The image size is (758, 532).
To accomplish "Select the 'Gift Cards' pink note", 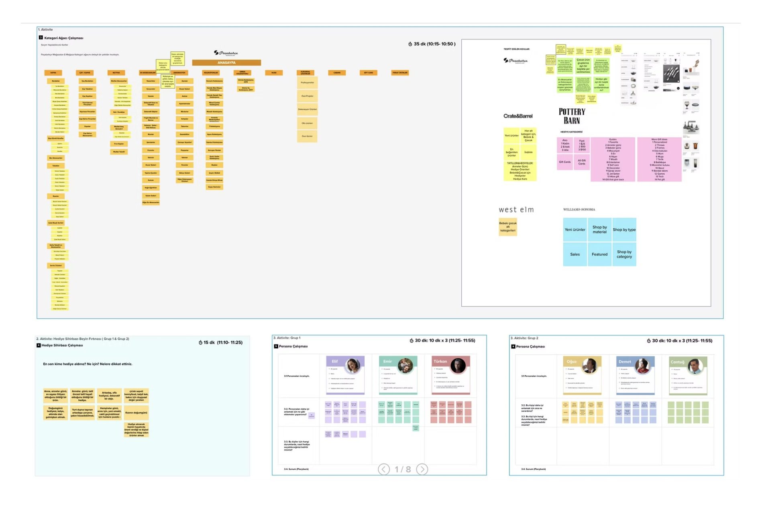I will coord(565,162).
